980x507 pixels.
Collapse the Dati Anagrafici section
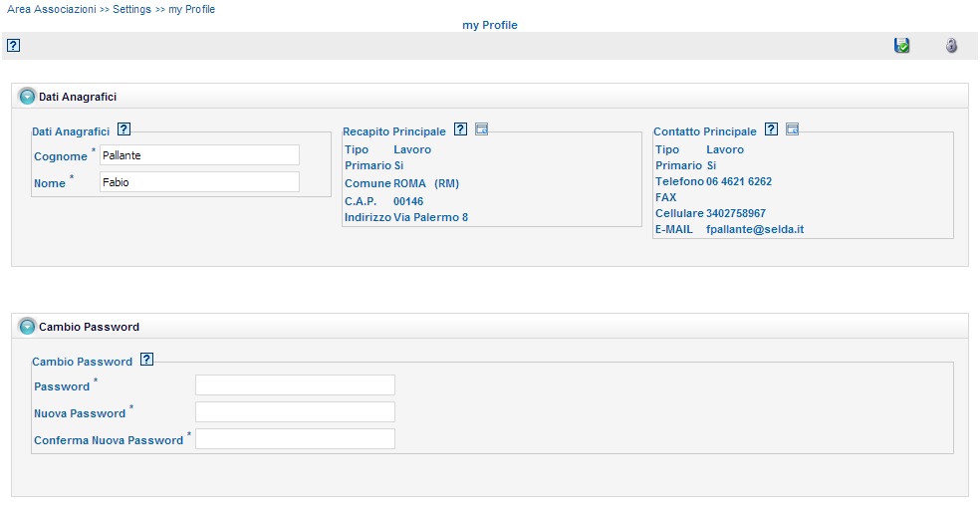(27, 97)
